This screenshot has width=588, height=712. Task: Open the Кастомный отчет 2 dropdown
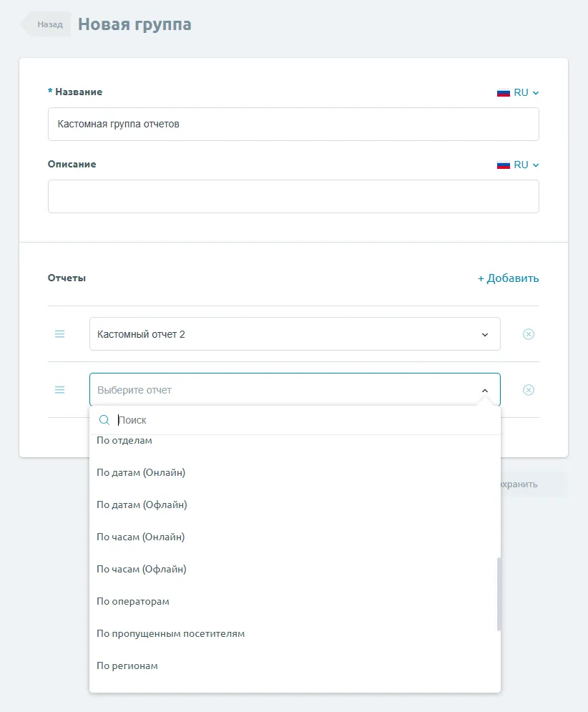pos(295,334)
